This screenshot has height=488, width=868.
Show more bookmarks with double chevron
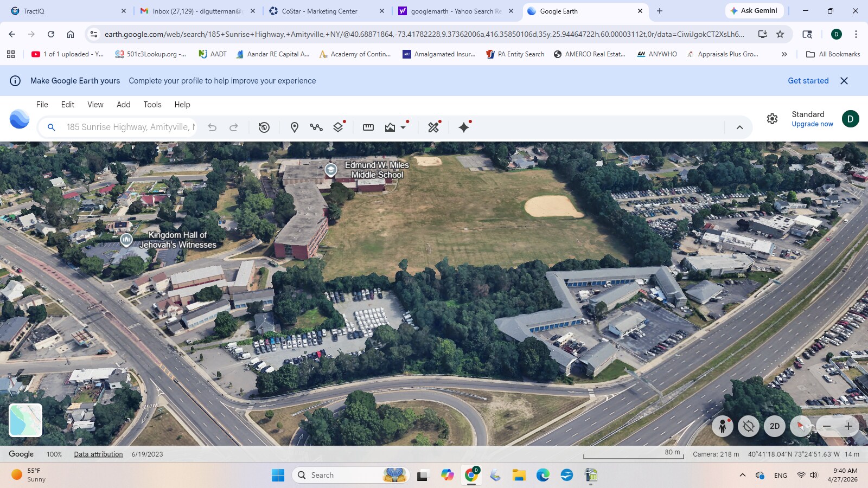(x=784, y=54)
